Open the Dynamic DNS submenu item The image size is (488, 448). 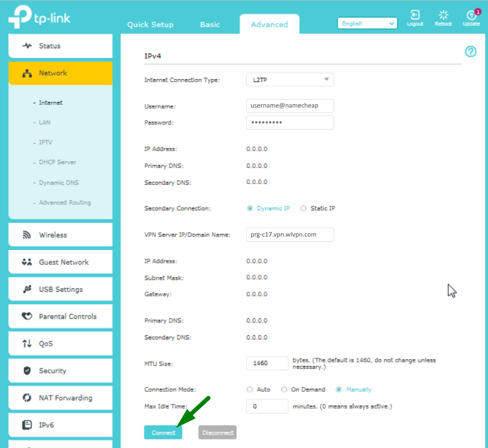(x=59, y=183)
